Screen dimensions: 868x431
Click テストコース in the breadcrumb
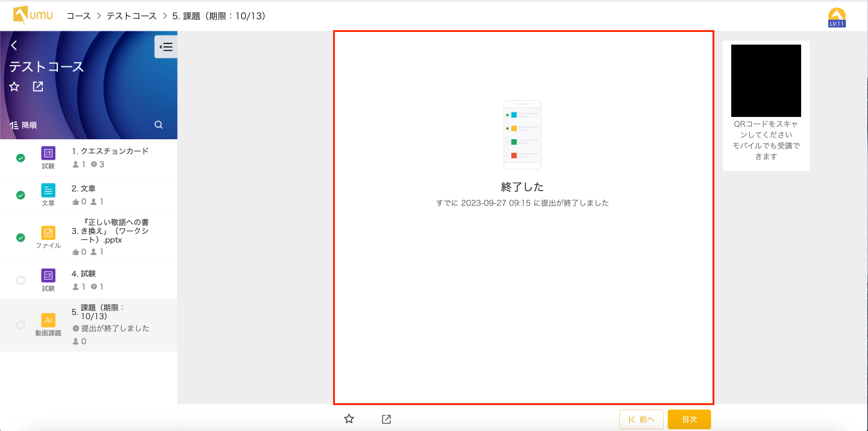click(x=131, y=16)
